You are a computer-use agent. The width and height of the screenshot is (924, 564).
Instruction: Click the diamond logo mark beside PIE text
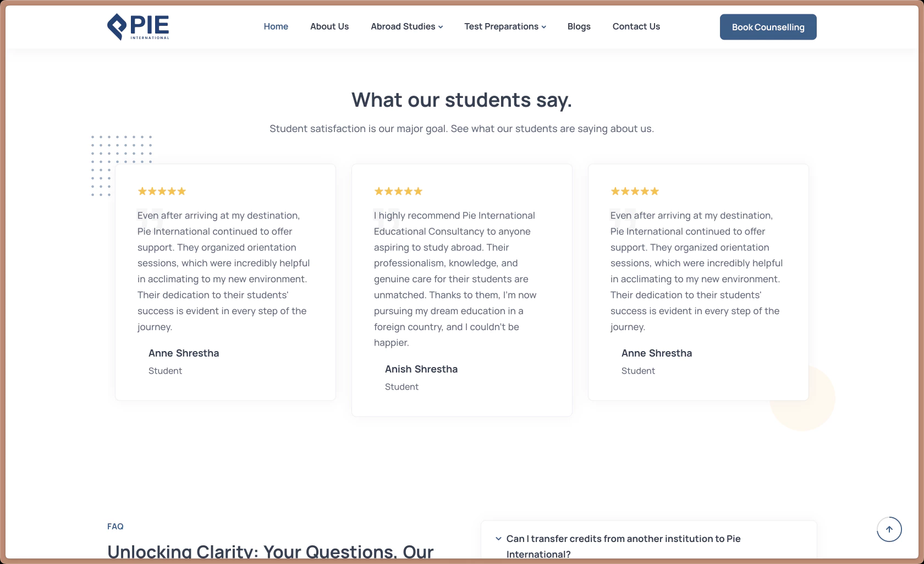[x=117, y=26]
